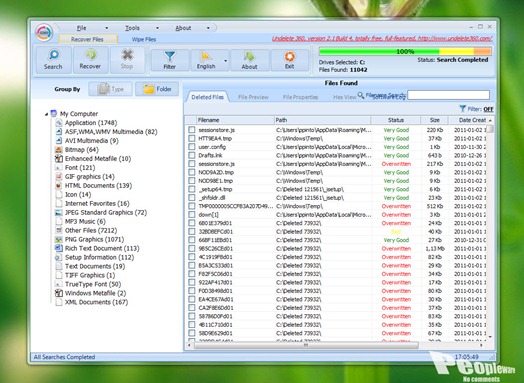Check the box for _setup64.tmp
The image size is (524, 383).
(191, 189)
